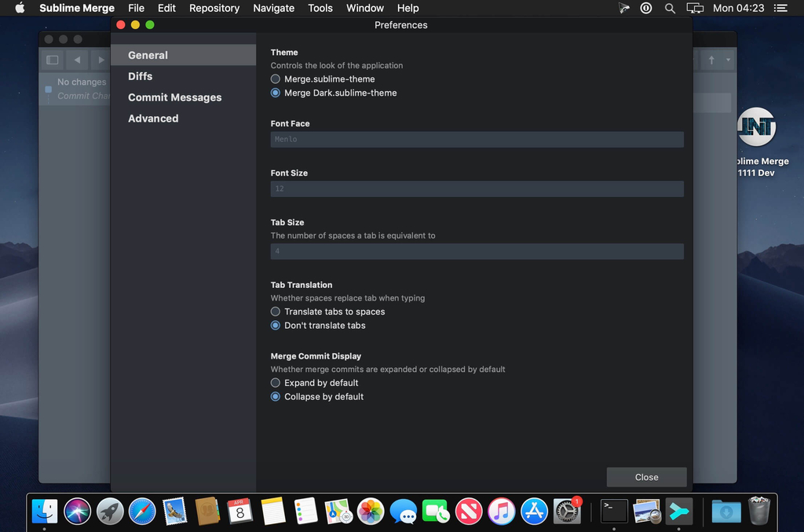This screenshot has height=532, width=804.
Task: Open the Commit Messages preferences section
Action: (175, 97)
